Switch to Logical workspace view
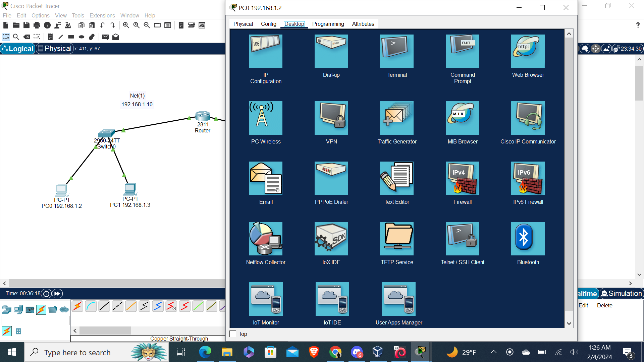The width and height of the screenshot is (644, 362). 18,49
